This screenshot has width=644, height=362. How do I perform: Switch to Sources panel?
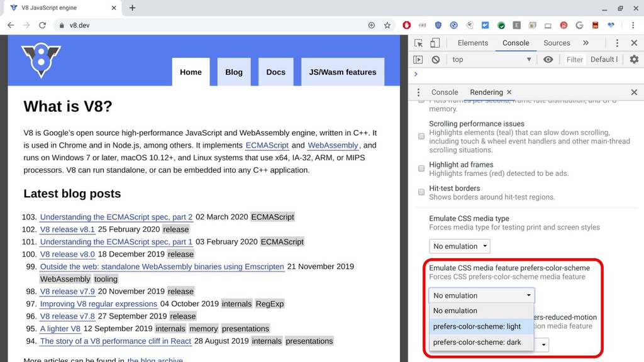click(557, 43)
